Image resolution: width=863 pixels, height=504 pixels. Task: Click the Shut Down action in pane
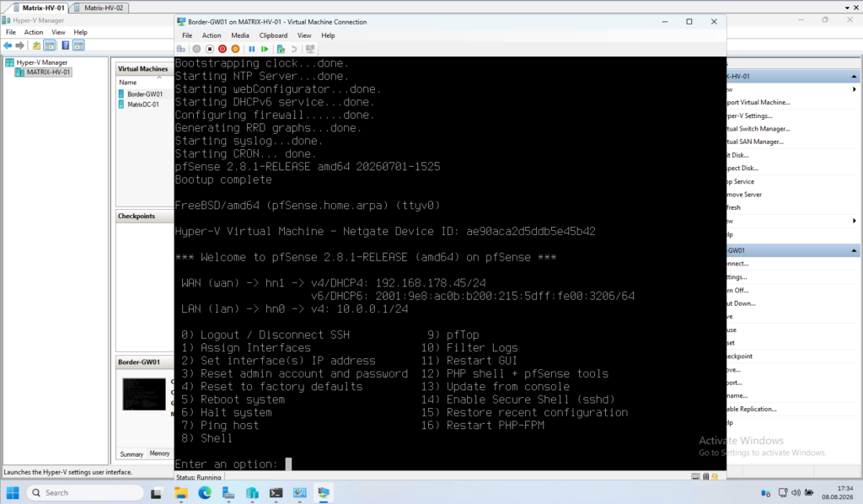click(x=742, y=303)
